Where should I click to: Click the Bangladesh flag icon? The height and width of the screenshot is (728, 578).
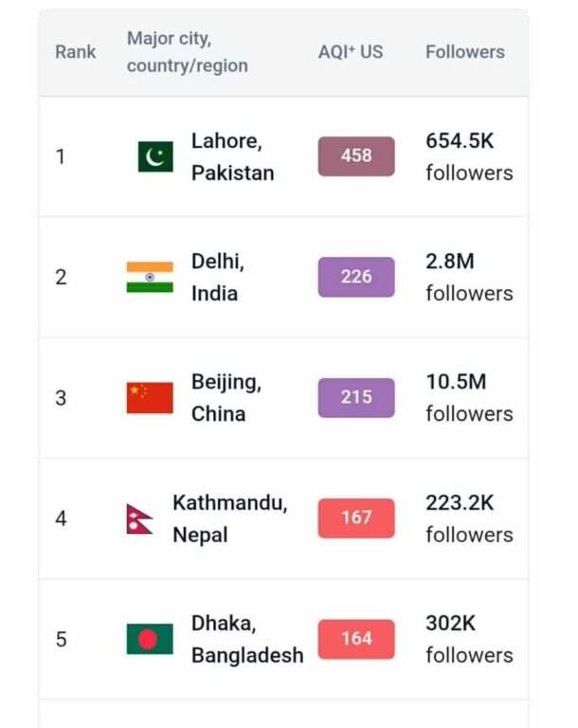(x=150, y=639)
